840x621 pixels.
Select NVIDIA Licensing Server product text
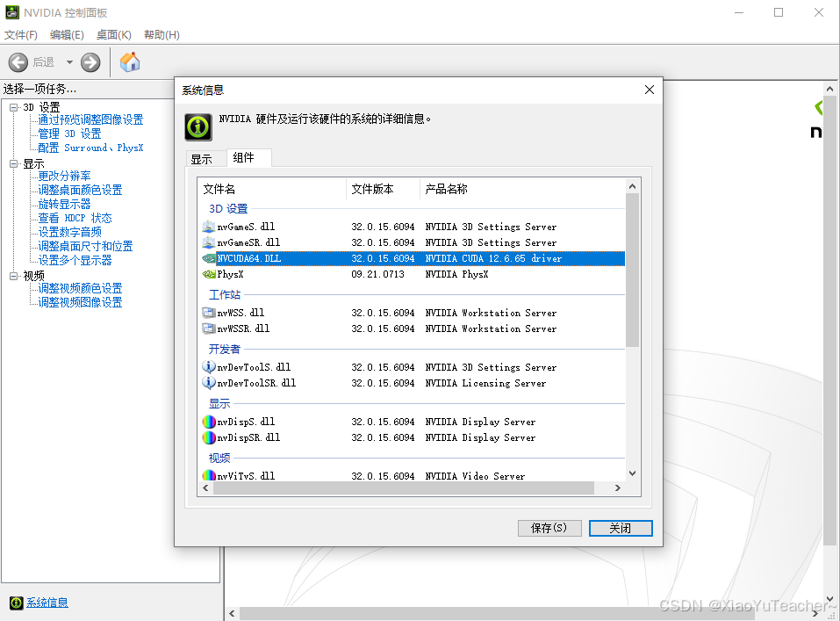pos(485,383)
